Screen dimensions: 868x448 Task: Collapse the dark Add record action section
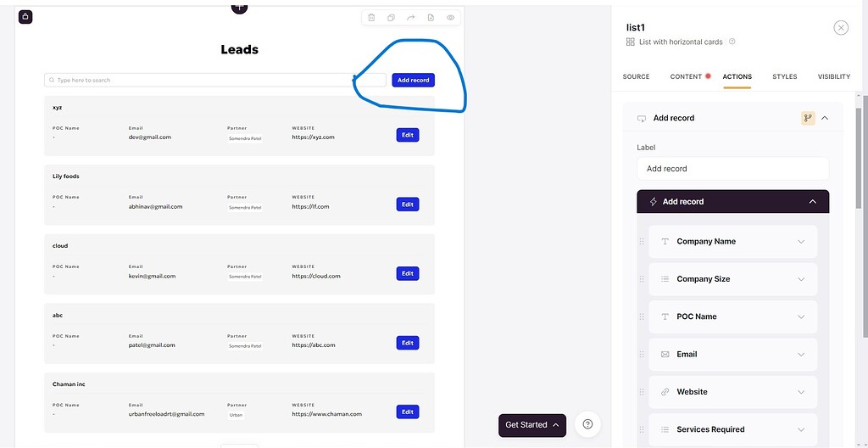(x=812, y=202)
